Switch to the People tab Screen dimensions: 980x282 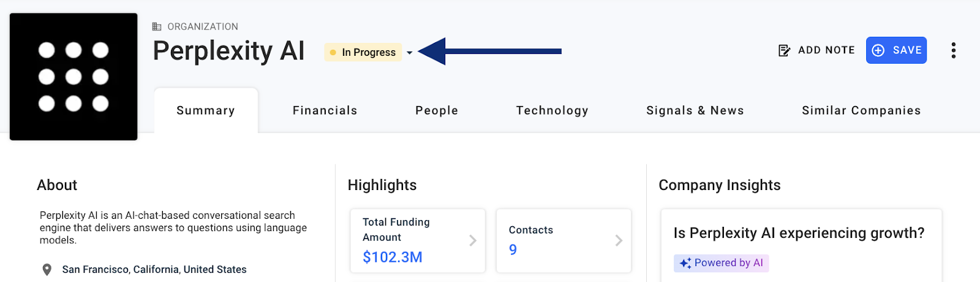pyautogui.click(x=437, y=110)
